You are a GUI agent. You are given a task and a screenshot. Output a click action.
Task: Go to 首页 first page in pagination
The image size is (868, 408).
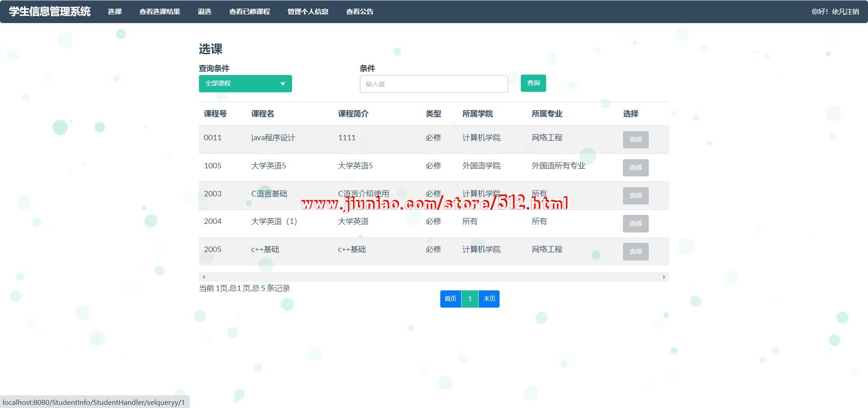click(450, 299)
